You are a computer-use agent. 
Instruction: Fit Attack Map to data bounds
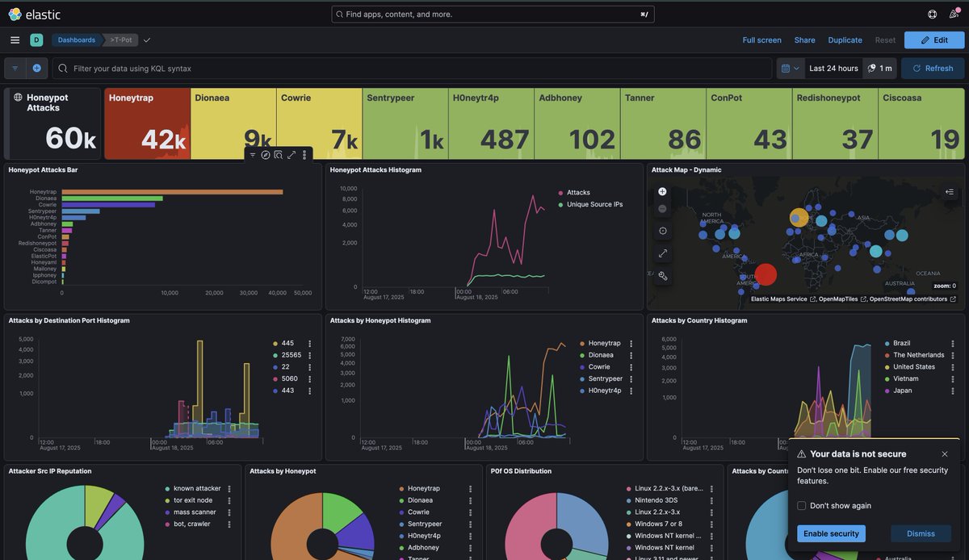point(663,231)
